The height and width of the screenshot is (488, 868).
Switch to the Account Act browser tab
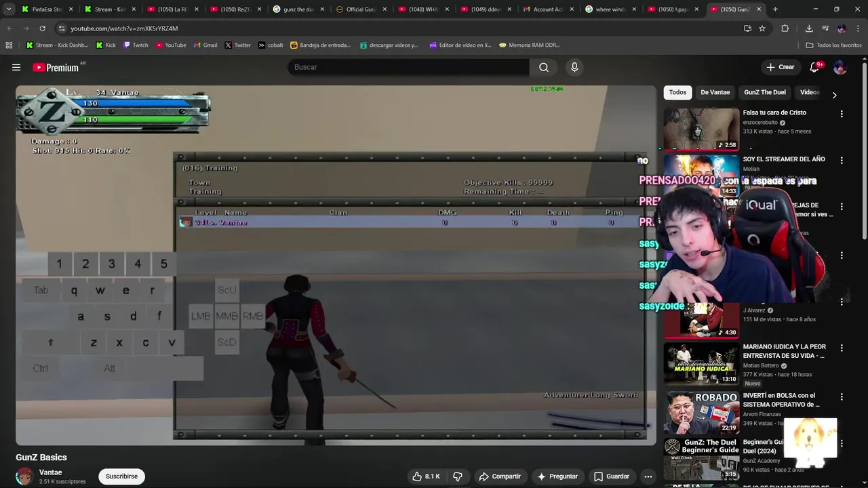point(547,9)
